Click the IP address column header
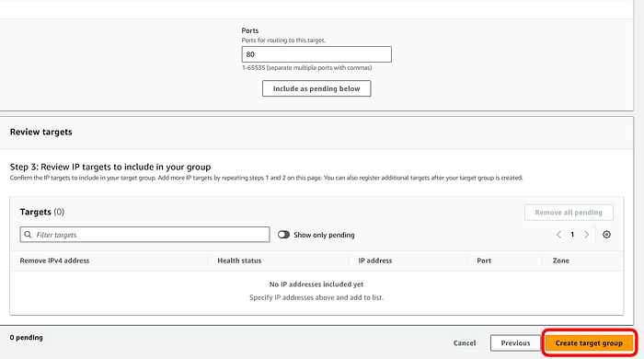The height and width of the screenshot is (359, 644). coord(375,261)
